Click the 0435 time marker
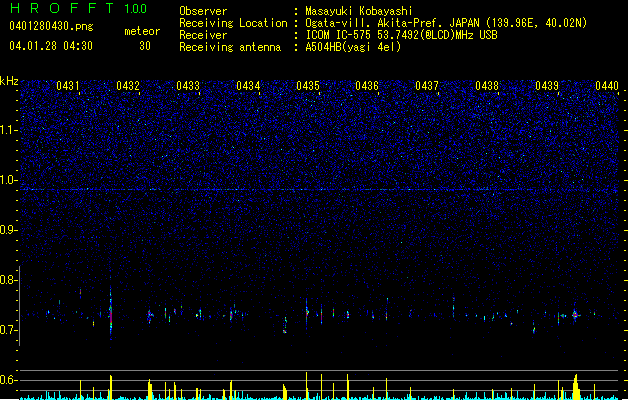This screenshot has height=400, width=629. coord(308,85)
